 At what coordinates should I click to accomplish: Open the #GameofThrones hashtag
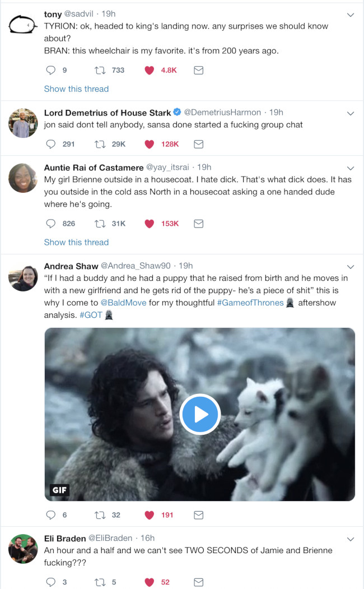pyautogui.click(x=250, y=303)
